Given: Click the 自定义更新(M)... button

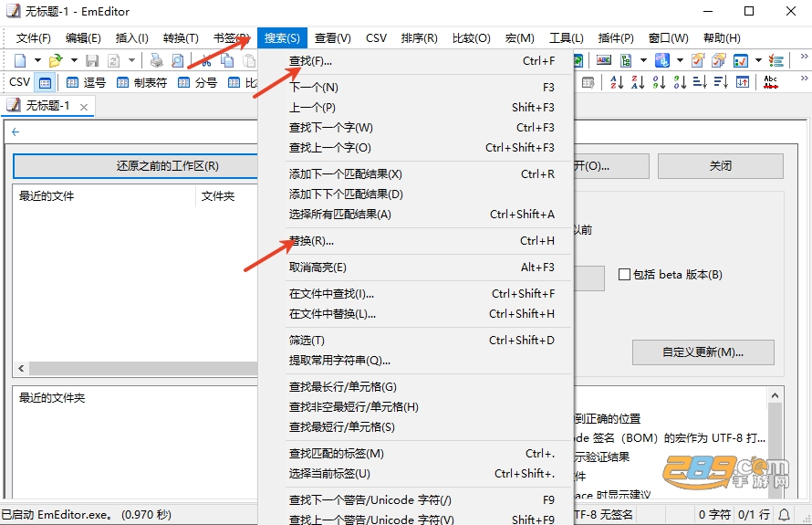Looking at the screenshot, I should pyautogui.click(x=703, y=352).
